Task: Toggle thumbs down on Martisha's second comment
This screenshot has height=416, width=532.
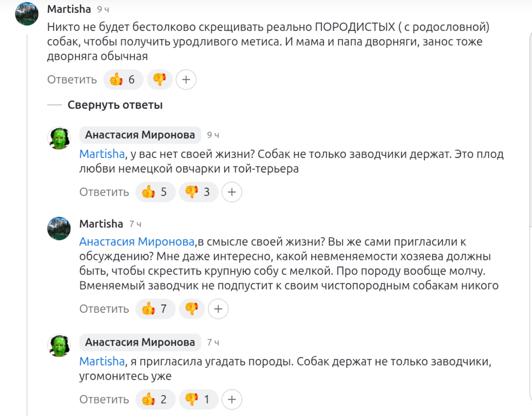Action: click(x=192, y=309)
